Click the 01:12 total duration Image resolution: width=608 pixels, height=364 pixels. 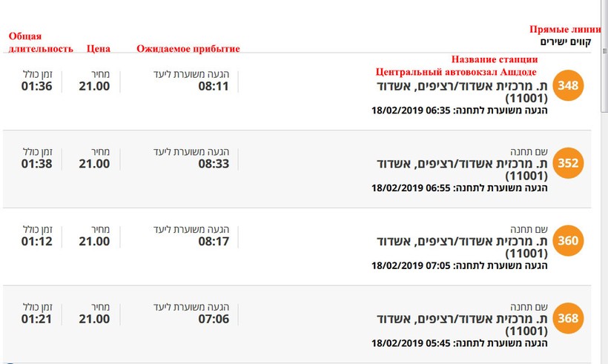tap(36, 241)
